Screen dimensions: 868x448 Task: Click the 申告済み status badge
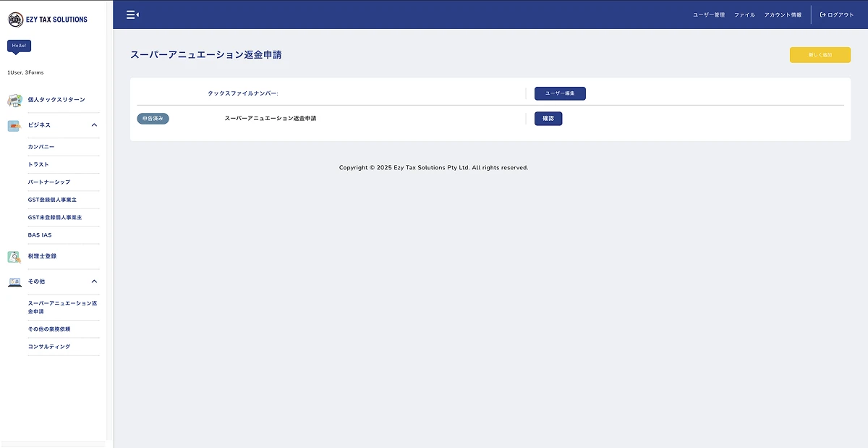click(x=153, y=118)
